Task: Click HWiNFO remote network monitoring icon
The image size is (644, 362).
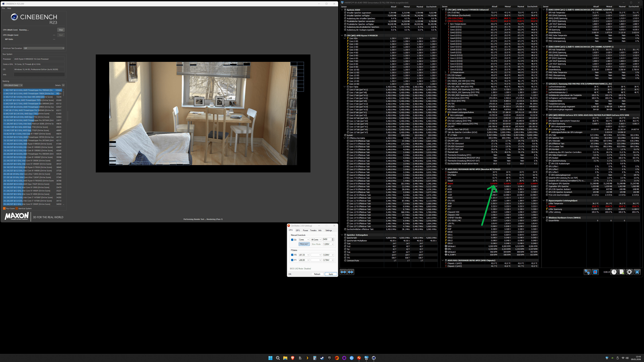Action: coord(587,272)
